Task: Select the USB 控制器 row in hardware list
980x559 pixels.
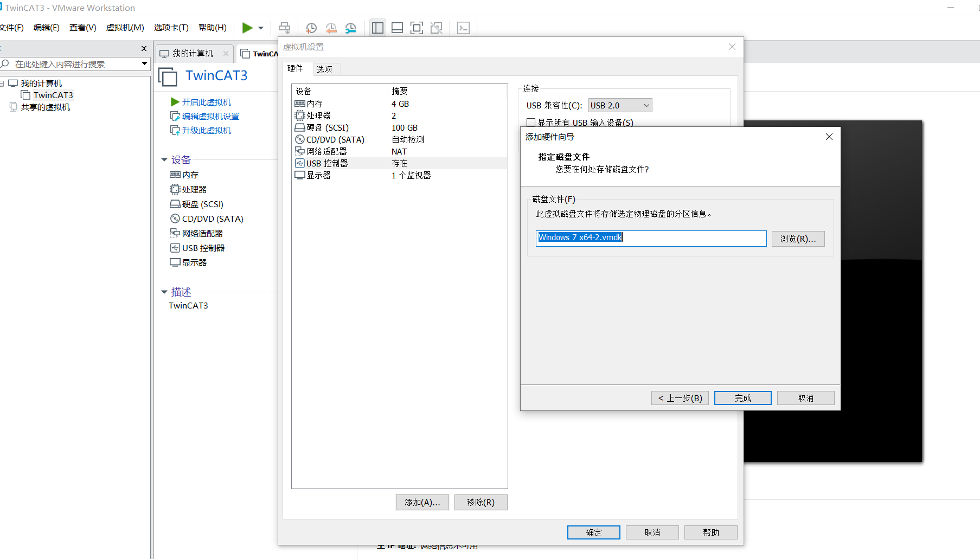Action: [x=400, y=163]
